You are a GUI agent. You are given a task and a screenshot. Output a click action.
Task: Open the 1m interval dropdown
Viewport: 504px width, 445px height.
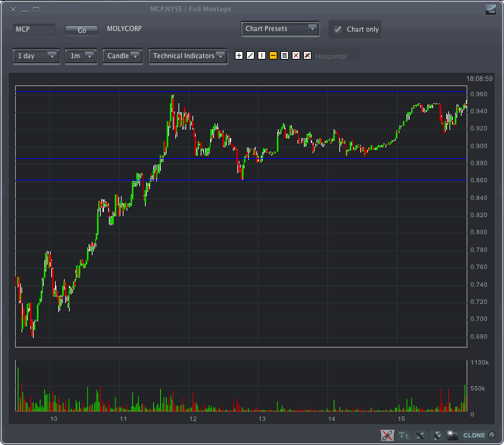tap(80, 56)
